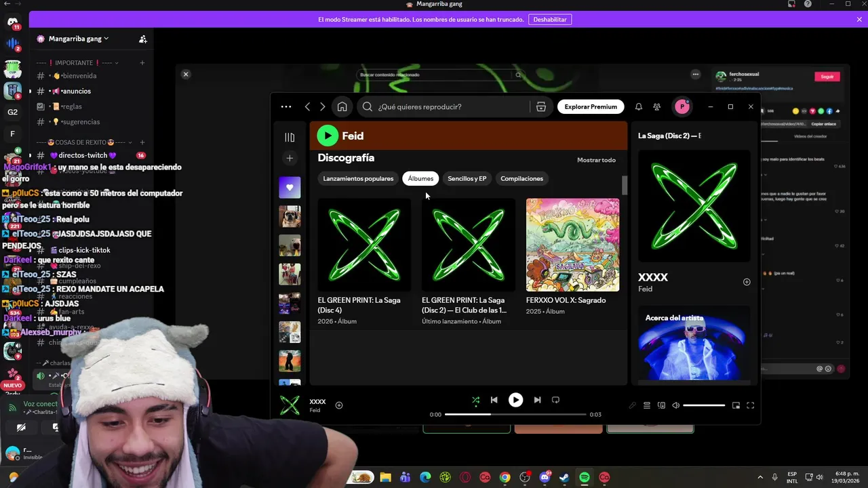Open connect to a device
This screenshot has height=488, width=868.
tap(662, 405)
